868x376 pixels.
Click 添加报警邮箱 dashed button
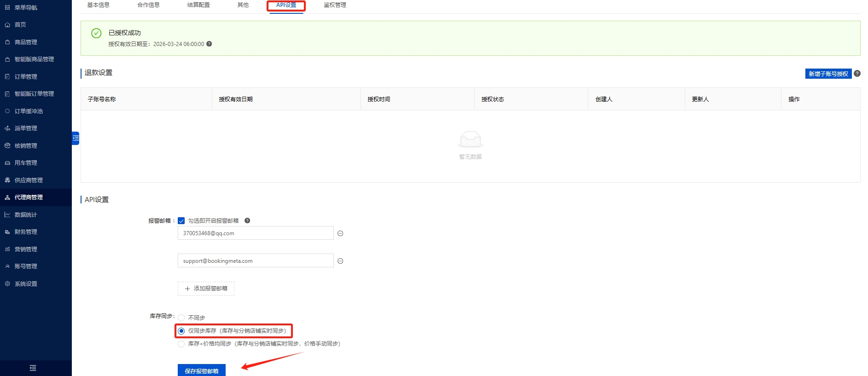(x=206, y=289)
